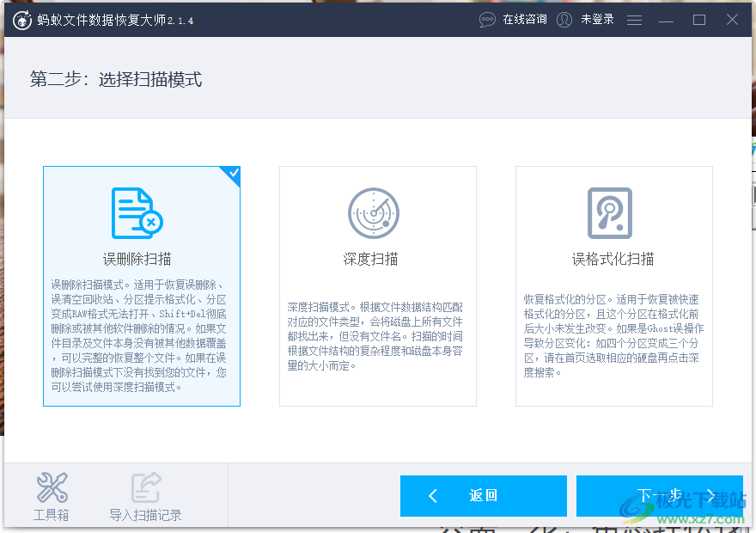Click the 未登录 login label
This screenshot has width=756, height=533.
[596, 19]
